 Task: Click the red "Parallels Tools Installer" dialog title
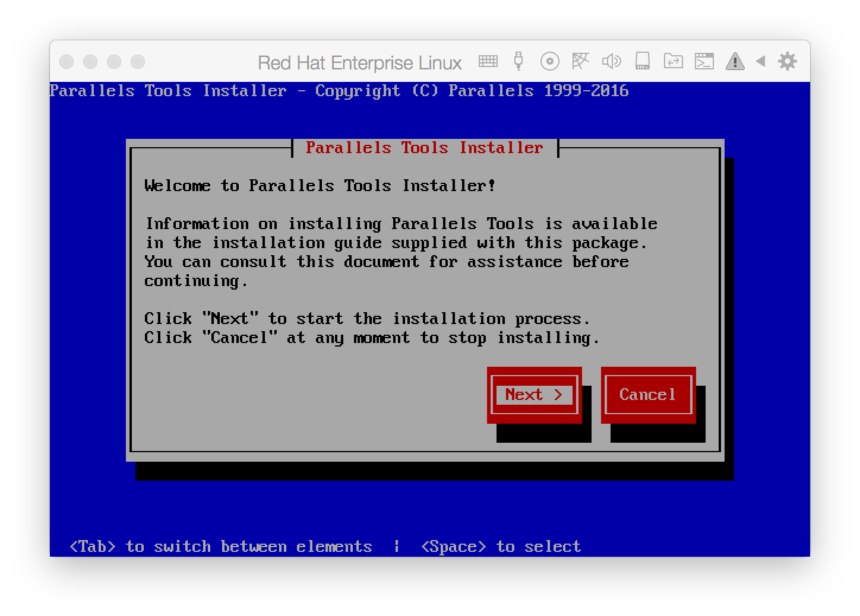coord(424,148)
